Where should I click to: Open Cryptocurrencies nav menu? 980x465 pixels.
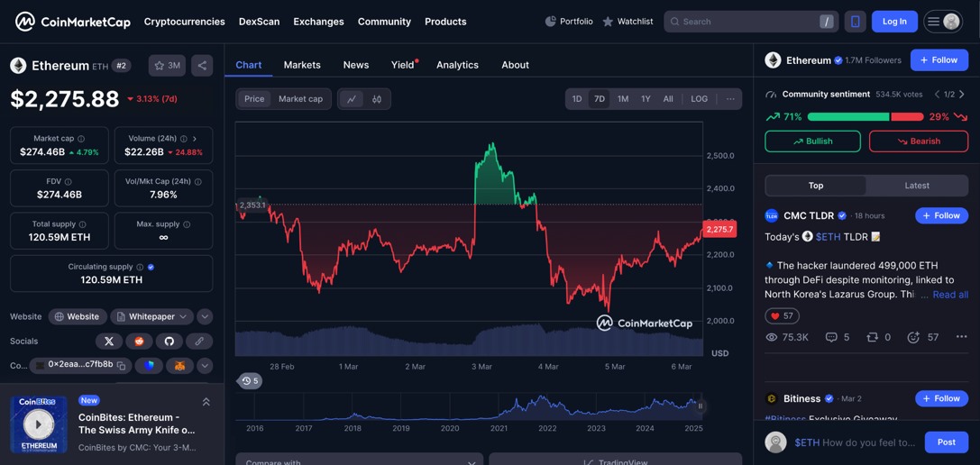coord(185,22)
